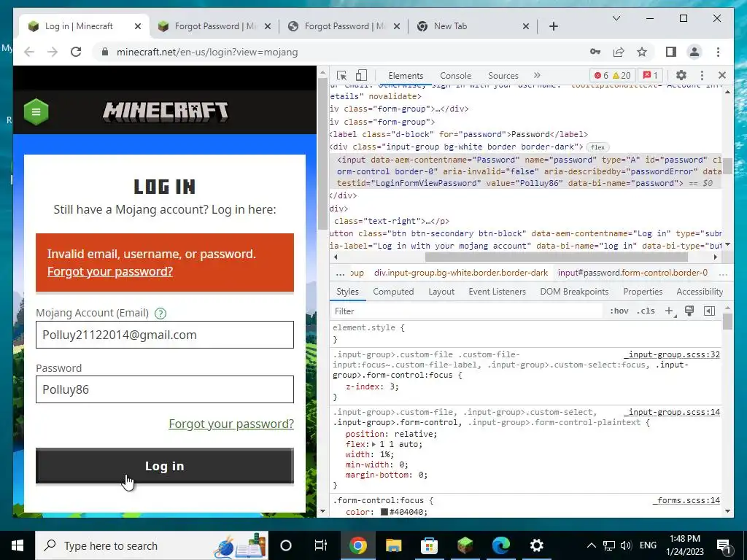Open the Computed styles tab
This screenshot has width=747, height=560.
coord(393,292)
